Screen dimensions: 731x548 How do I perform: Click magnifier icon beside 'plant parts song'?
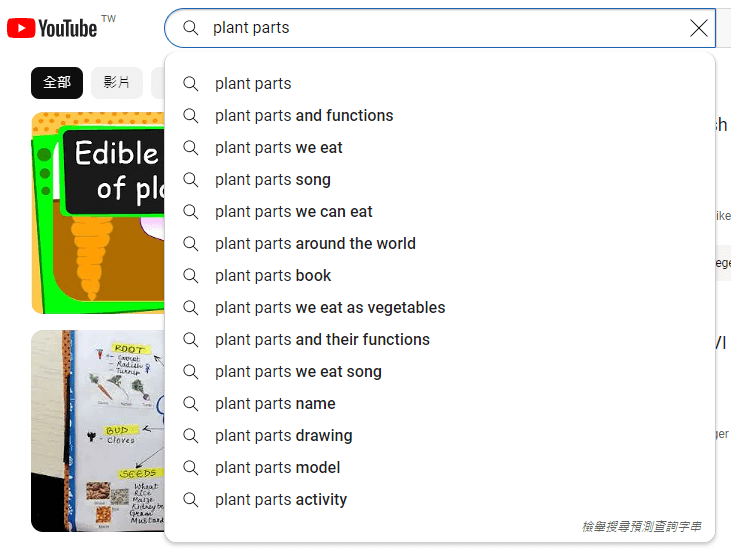click(191, 180)
